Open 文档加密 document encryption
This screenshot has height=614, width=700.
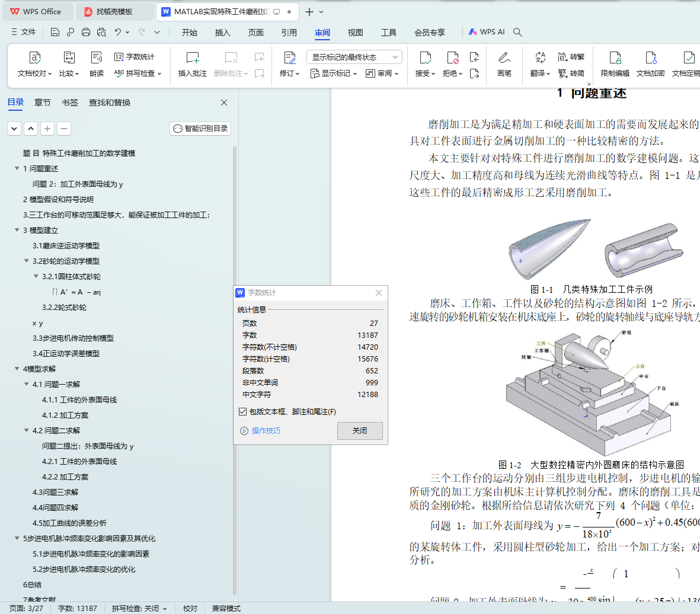click(650, 64)
